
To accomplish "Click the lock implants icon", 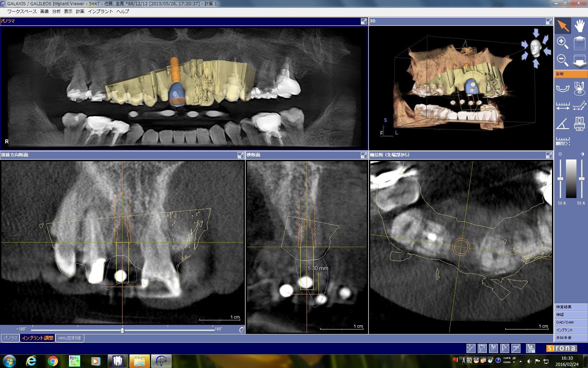I will 531,348.
